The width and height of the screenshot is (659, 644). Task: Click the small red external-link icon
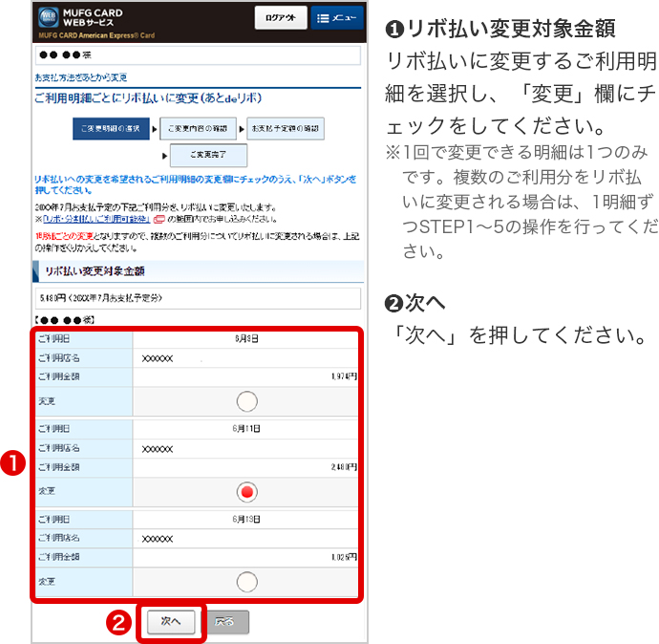point(159,219)
